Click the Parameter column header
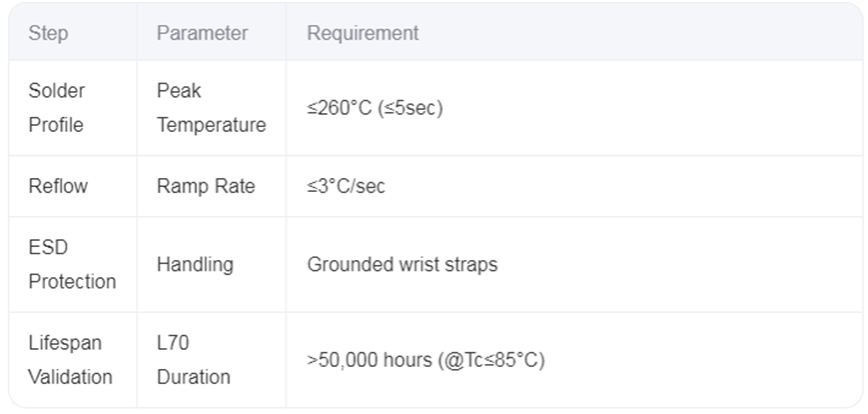Viewport: 868px width, 414px height. [x=202, y=33]
